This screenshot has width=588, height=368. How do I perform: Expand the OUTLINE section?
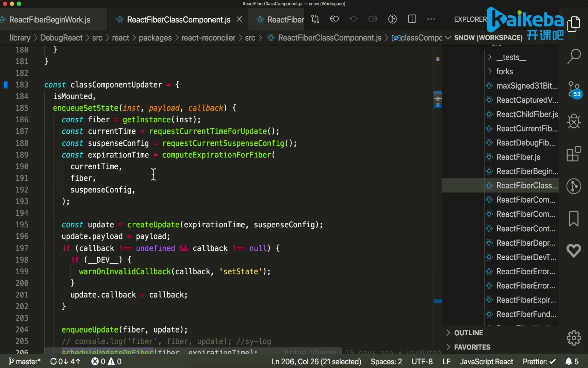point(468,333)
